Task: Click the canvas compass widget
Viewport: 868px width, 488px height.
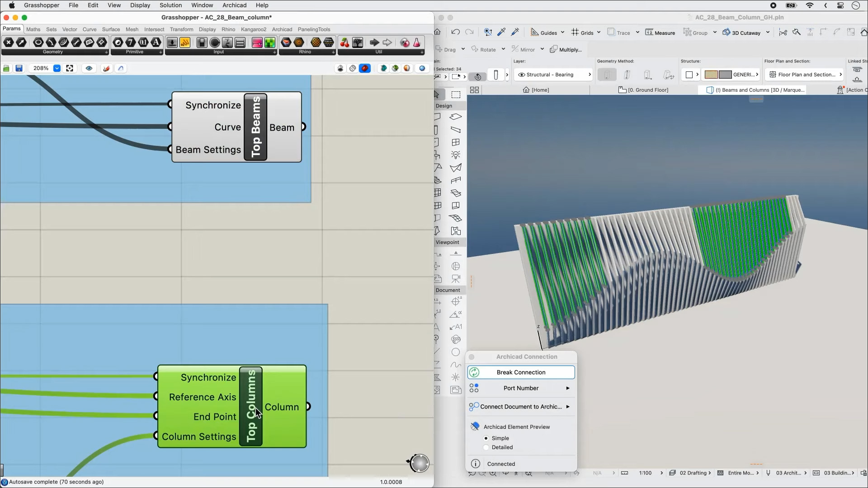Action: point(419,463)
